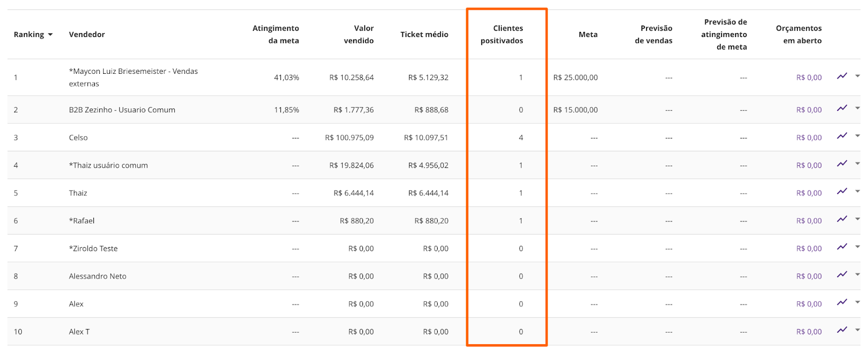The height and width of the screenshot is (354, 868).
Task: Select the chart icon on *Thaiz usuário comum row
Action: tap(842, 163)
